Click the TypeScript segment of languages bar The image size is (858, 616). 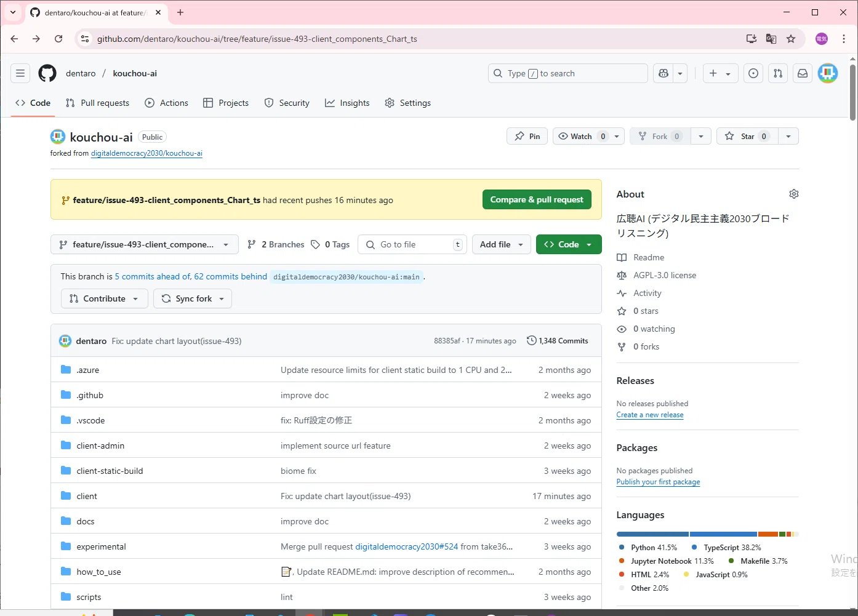[x=723, y=534]
